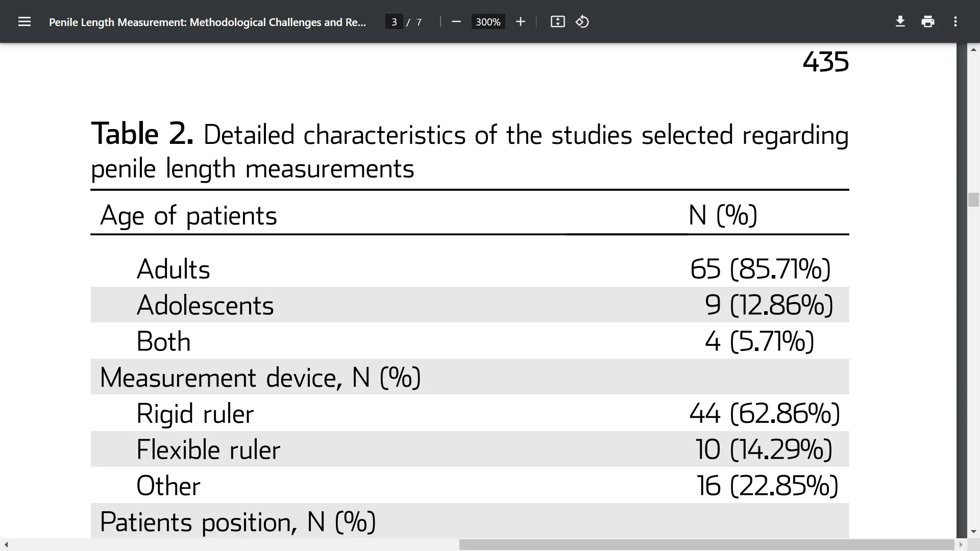Screen dimensions: 980x551
Task: Click the horizontal scrollbar thumb
Action: tap(707, 544)
